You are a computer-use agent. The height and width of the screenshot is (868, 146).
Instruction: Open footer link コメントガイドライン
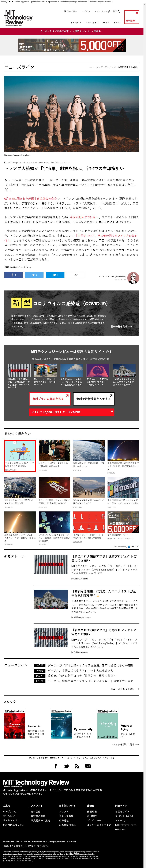click(99, 825)
